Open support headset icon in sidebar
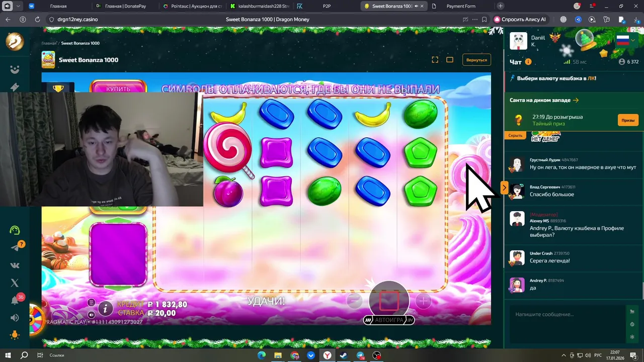Viewport: 644px width, 362px height. coord(15,230)
